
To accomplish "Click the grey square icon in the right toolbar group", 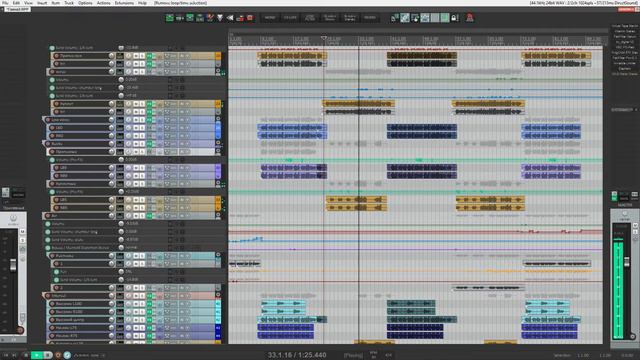I will [435, 18].
